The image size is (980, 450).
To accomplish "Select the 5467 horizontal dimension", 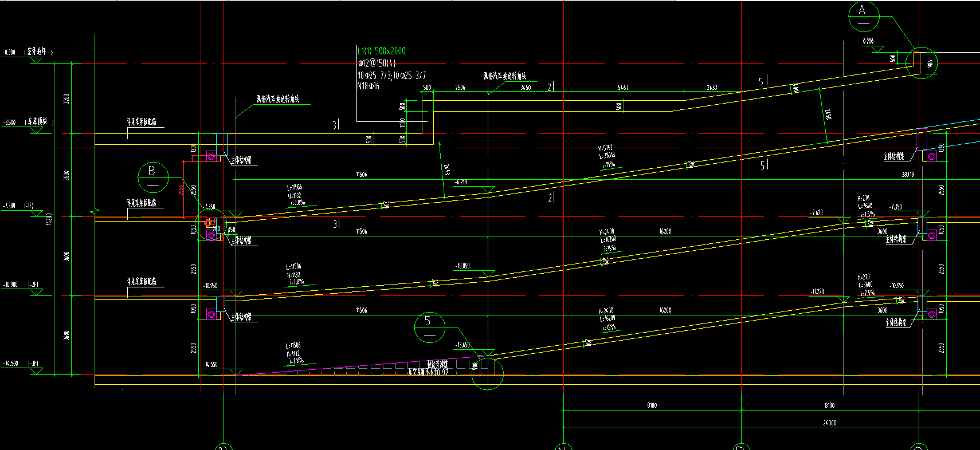I will click(623, 88).
